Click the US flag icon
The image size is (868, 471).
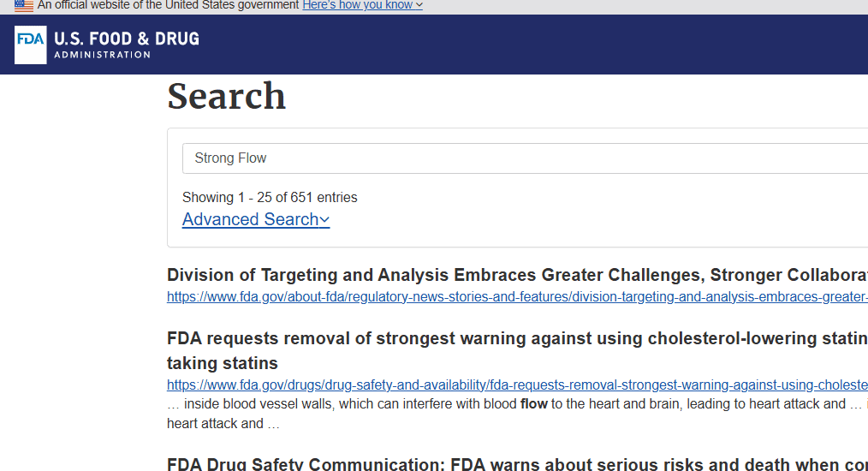coord(24,5)
